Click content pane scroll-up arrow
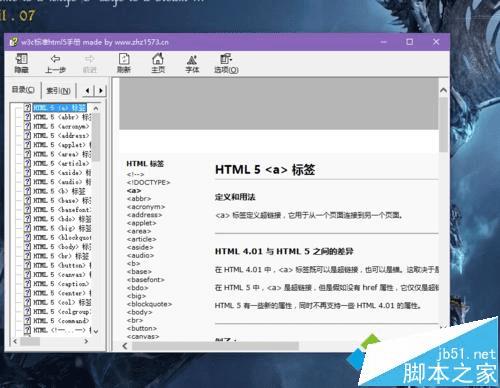Screen dimensions: 500x388 tap(443, 90)
